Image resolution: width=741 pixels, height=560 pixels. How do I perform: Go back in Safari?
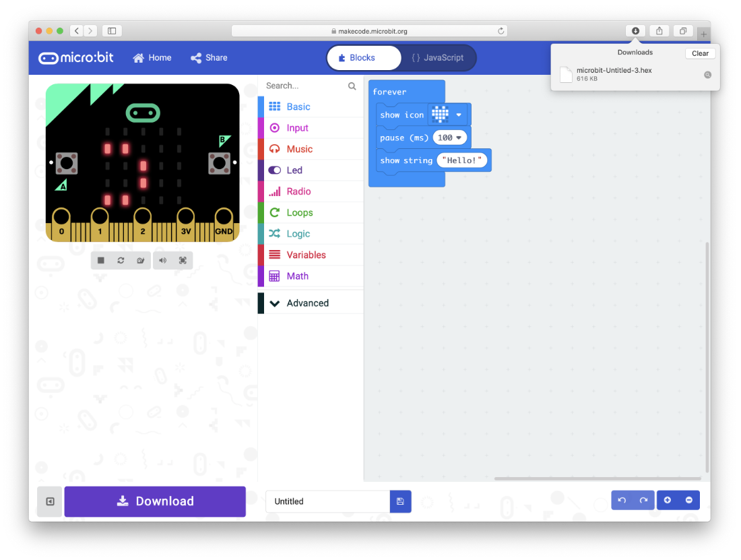pyautogui.click(x=77, y=31)
